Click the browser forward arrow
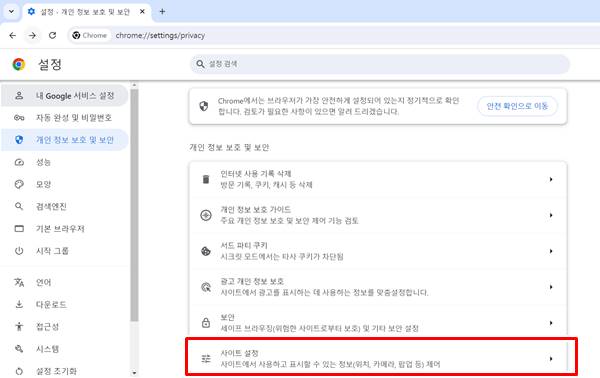This screenshot has height=378, width=600. (33, 36)
